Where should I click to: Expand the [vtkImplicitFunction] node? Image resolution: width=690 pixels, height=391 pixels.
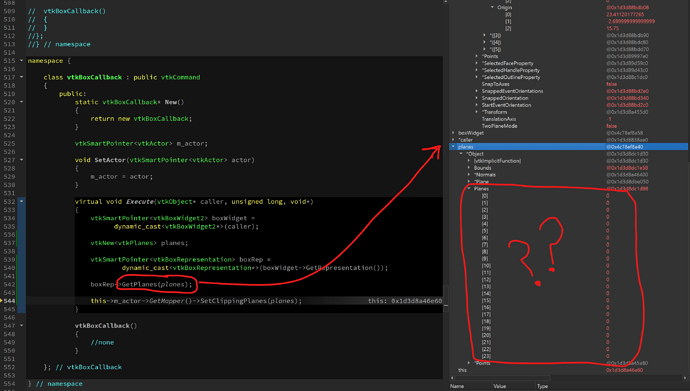(469, 161)
